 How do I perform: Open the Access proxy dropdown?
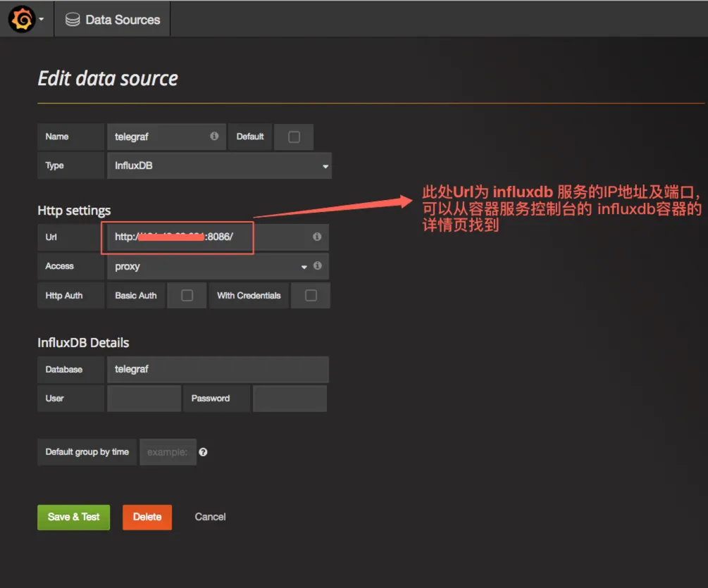[x=218, y=266]
